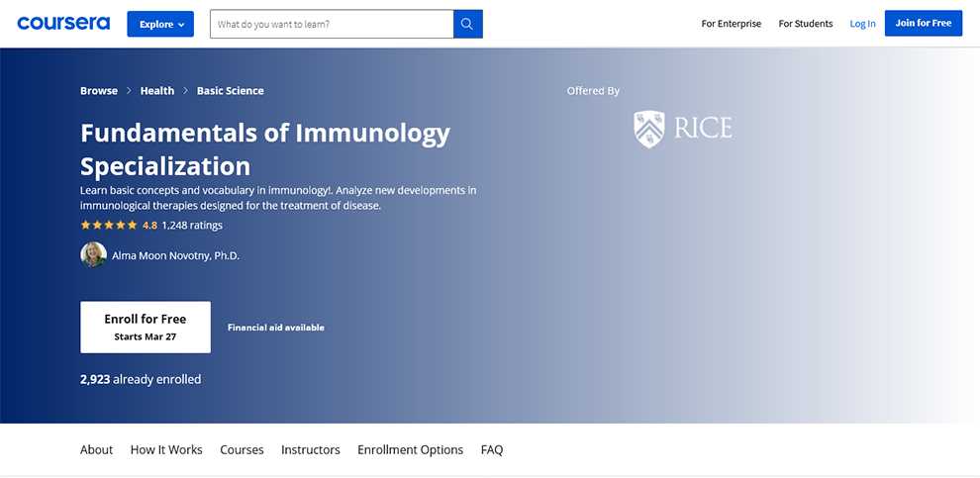Click the Log In link

pos(862,24)
